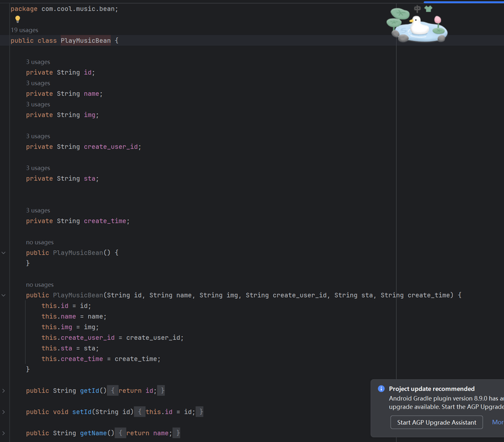The image size is (504, 442).
Task: Open usages hint above create_time field
Action: pyautogui.click(x=38, y=211)
